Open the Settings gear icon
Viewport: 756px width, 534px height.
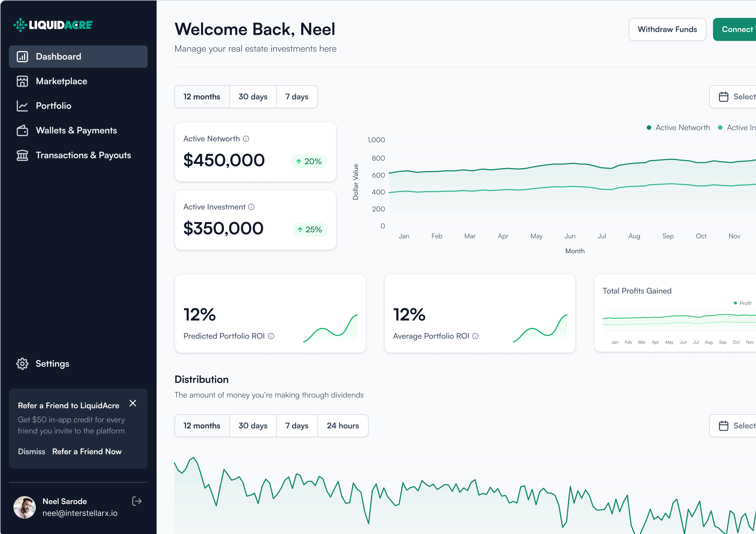tap(22, 364)
